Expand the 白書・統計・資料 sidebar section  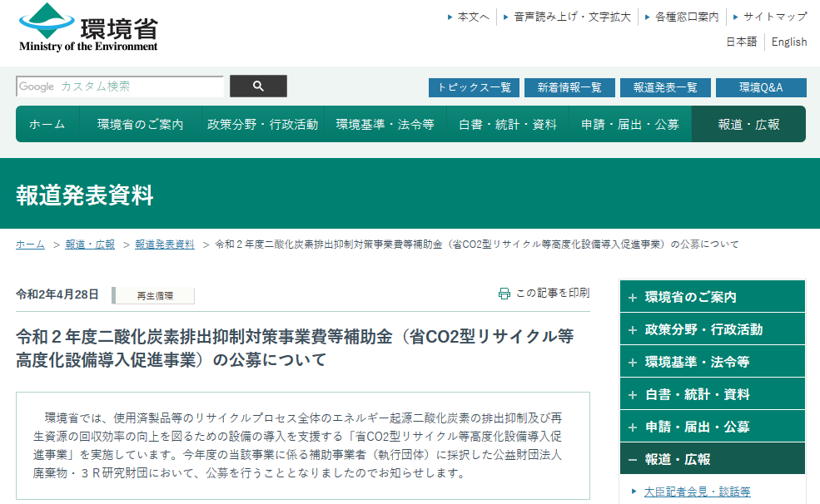tap(633, 394)
